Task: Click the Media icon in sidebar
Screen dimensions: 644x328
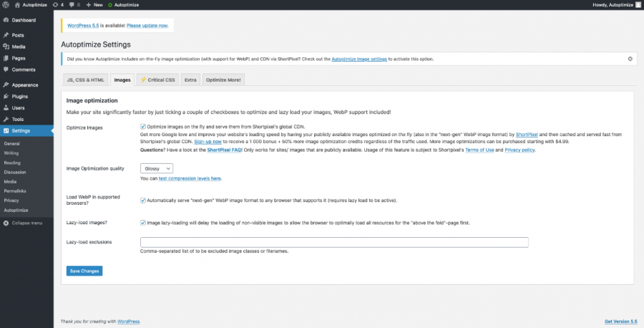Action: tap(6, 47)
